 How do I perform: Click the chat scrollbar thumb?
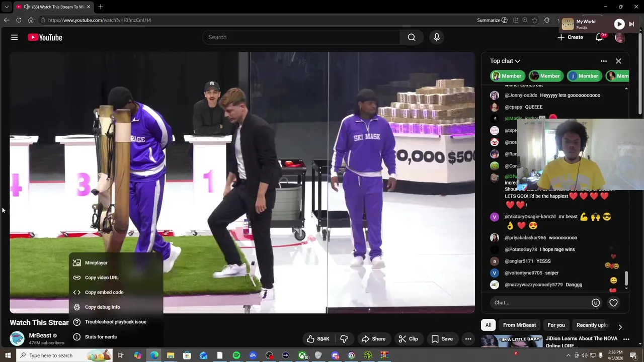coord(626,278)
